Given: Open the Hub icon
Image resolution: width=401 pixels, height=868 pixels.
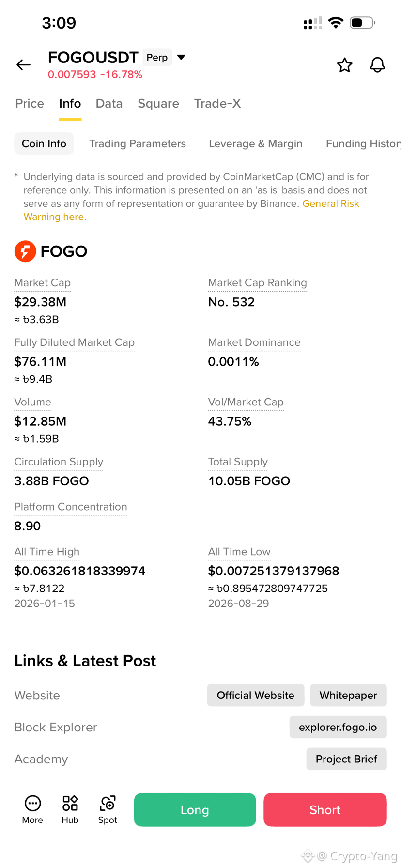Looking at the screenshot, I should [70, 809].
